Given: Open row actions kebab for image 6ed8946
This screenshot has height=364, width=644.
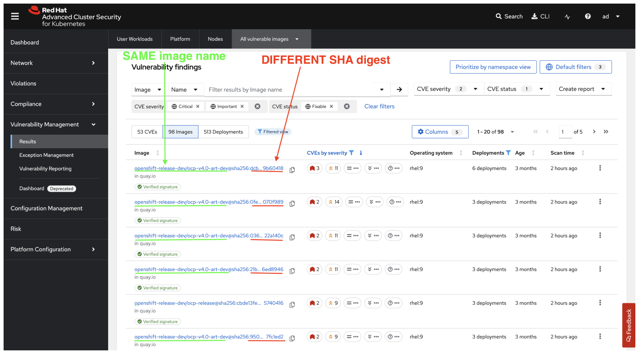Looking at the screenshot, I should tap(600, 269).
